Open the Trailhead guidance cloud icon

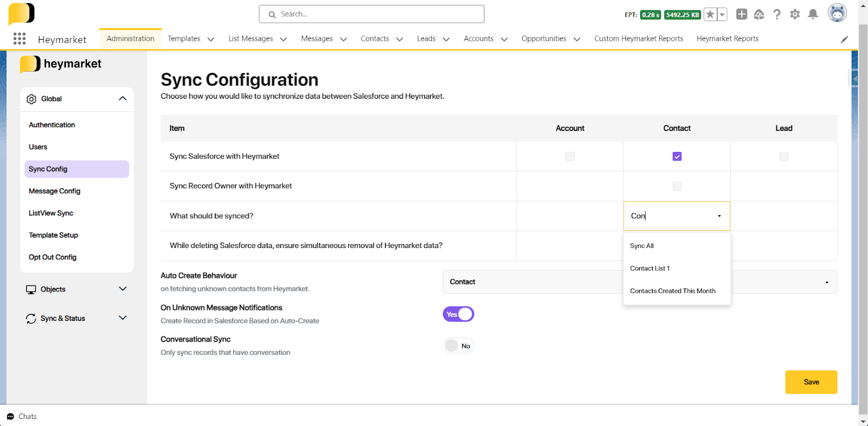759,14
